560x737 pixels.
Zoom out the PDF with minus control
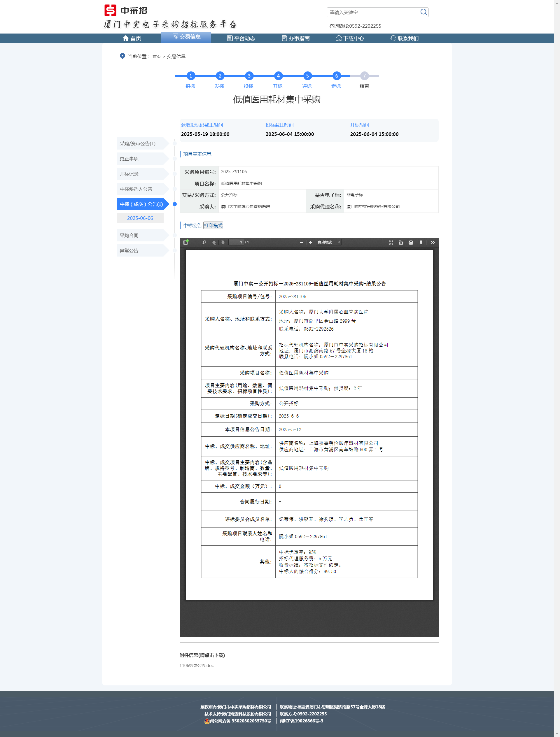point(301,243)
